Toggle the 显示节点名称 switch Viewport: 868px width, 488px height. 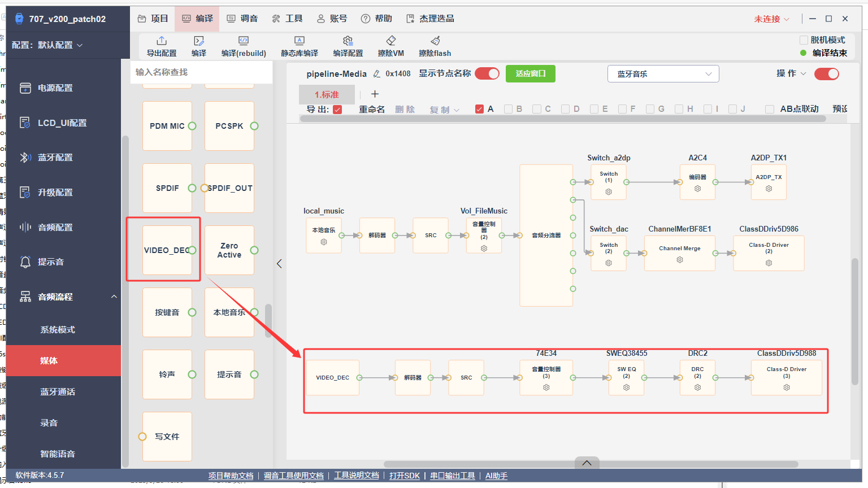(487, 73)
